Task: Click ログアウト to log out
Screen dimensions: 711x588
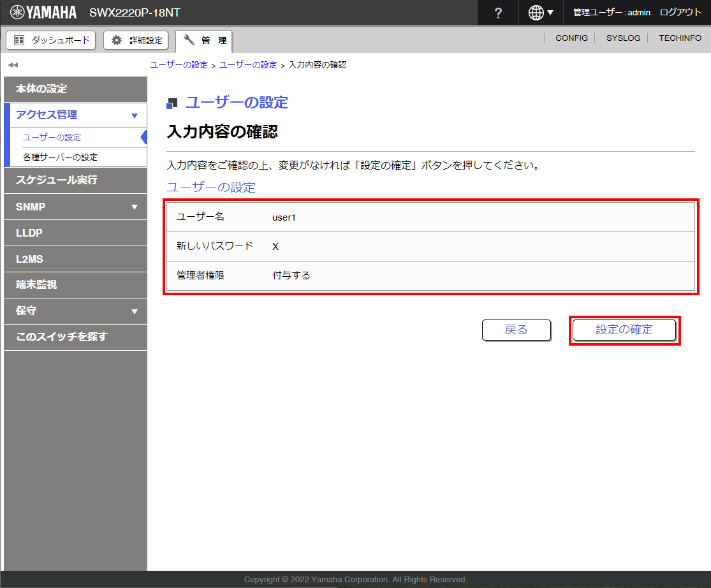Action: pyautogui.click(x=680, y=13)
